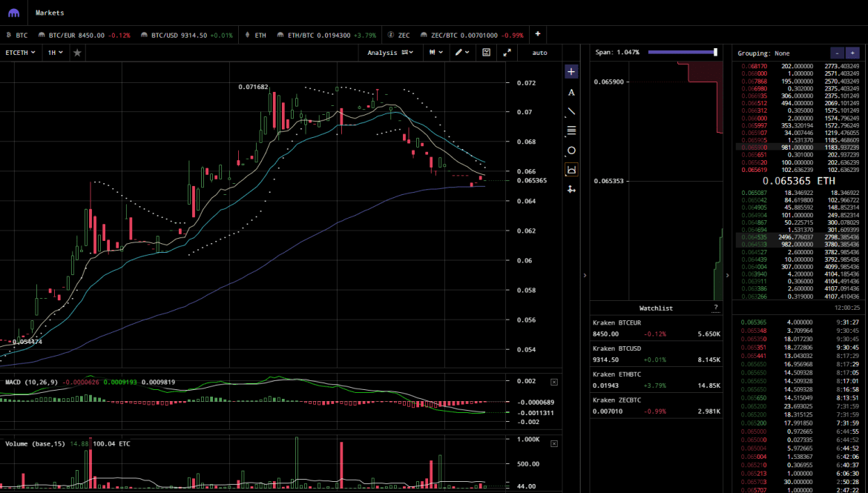
Task: Select the circle shape drawing tool
Action: click(571, 150)
